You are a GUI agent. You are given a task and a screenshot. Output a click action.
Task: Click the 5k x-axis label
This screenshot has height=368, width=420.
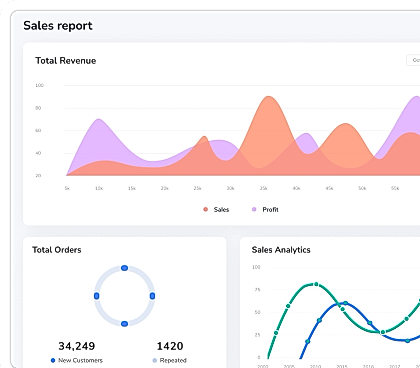tap(67, 188)
